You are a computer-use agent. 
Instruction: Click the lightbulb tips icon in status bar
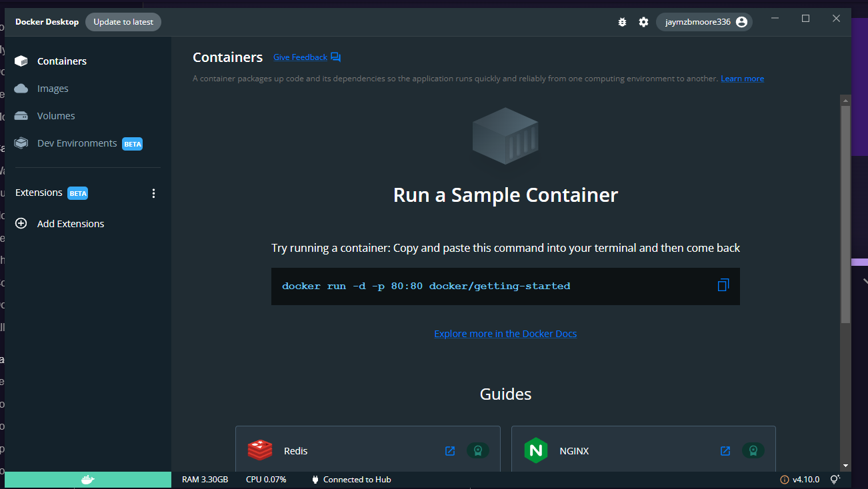tap(835, 479)
